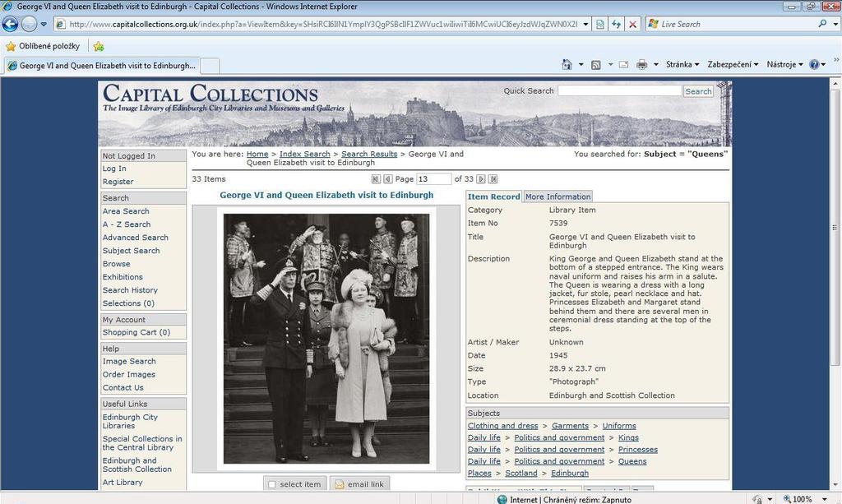Expand the feeds dropdown arrow
842x504 pixels.
tap(610, 64)
